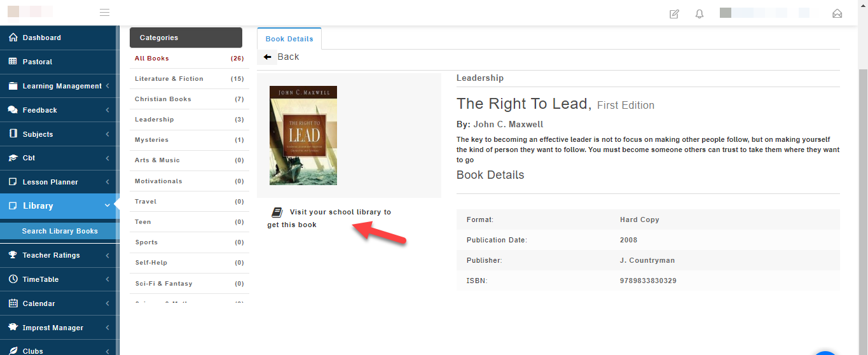Click publisher value J. Countryman
The height and width of the screenshot is (355, 868).
[647, 260]
